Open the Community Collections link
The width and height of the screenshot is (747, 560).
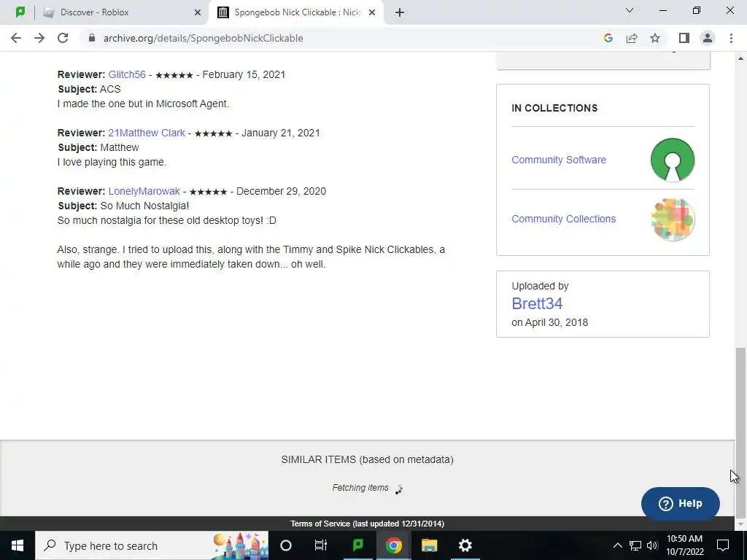point(564,219)
